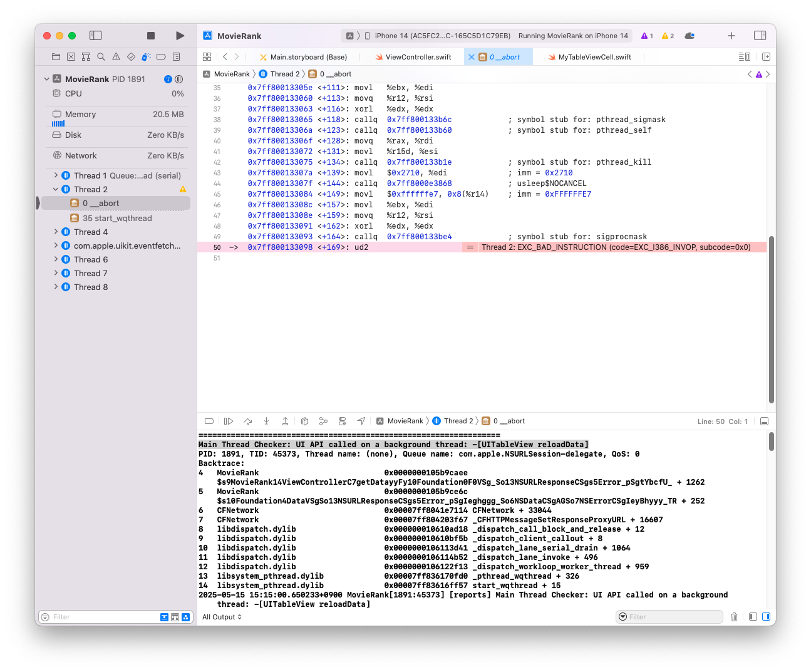Open the Issue navigator warning icon
811x672 pixels.
[116, 57]
